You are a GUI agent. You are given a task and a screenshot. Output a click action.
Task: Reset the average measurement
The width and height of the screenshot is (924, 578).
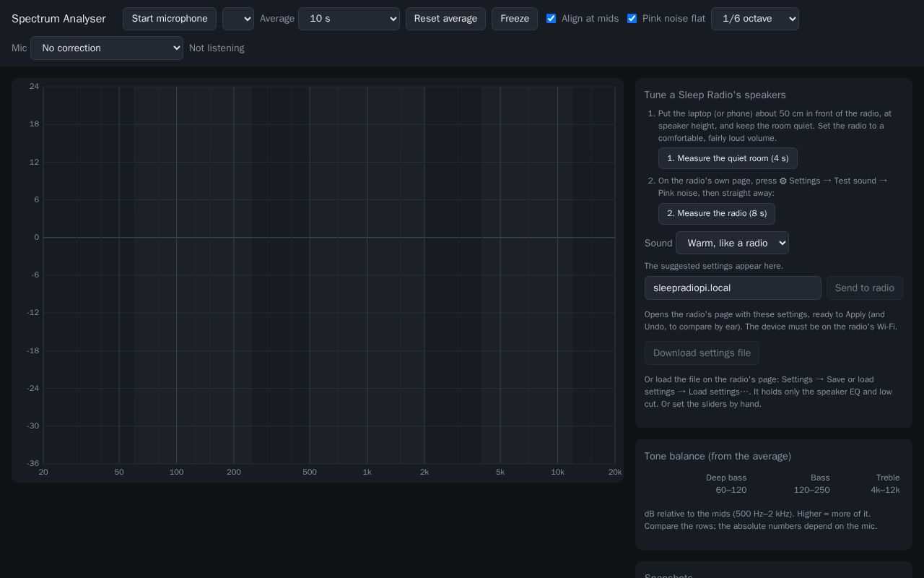tap(445, 19)
